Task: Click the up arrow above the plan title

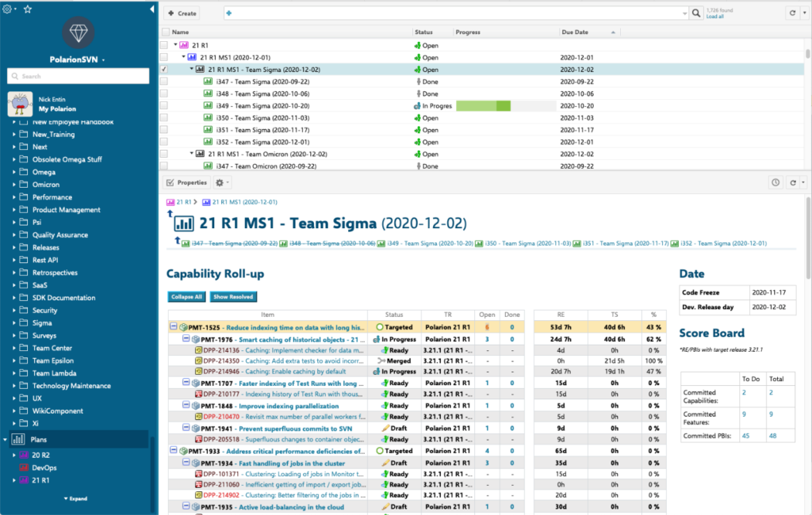Action: click(x=170, y=212)
